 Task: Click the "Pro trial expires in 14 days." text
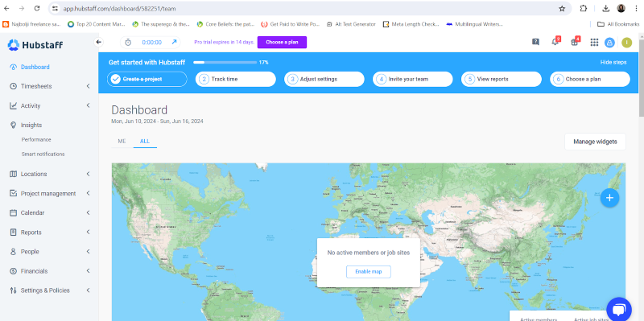click(x=225, y=43)
